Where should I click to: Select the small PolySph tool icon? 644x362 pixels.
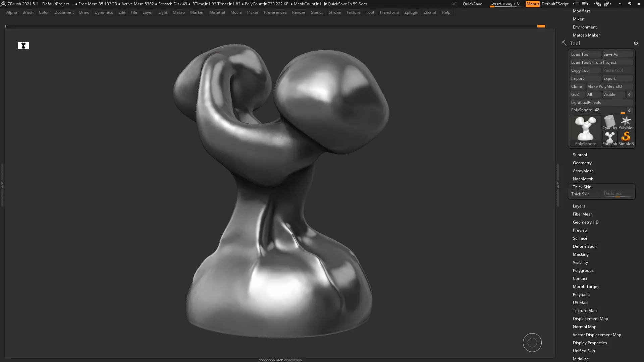click(609, 138)
